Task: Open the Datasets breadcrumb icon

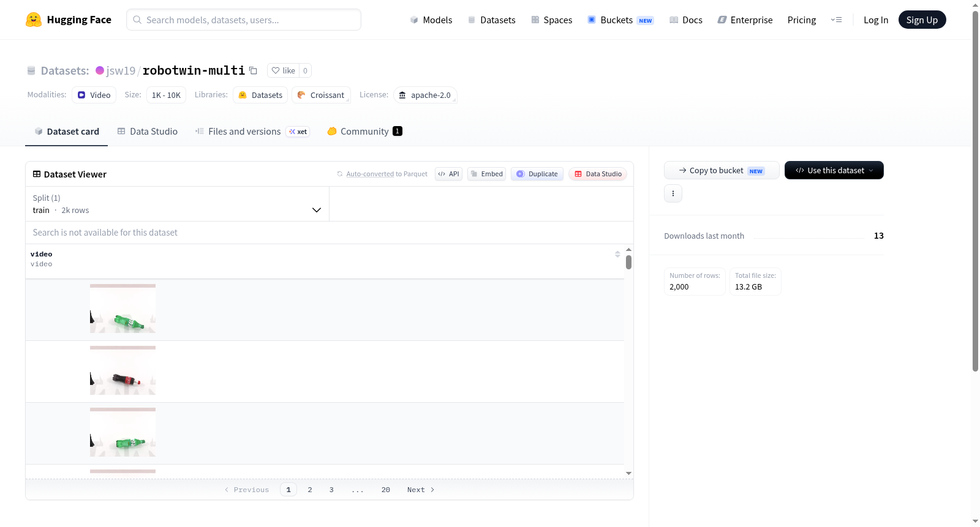Action: click(x=31, y=70)
